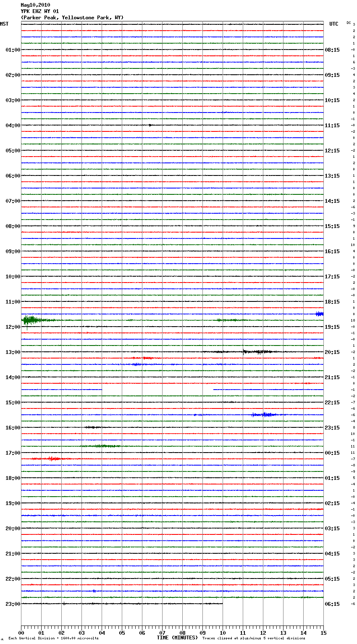Click the Each Vertical Division = 1600.00 microvolts note
Image resolution: width=357 pixels, height=644 pixels.
point(53,638)
